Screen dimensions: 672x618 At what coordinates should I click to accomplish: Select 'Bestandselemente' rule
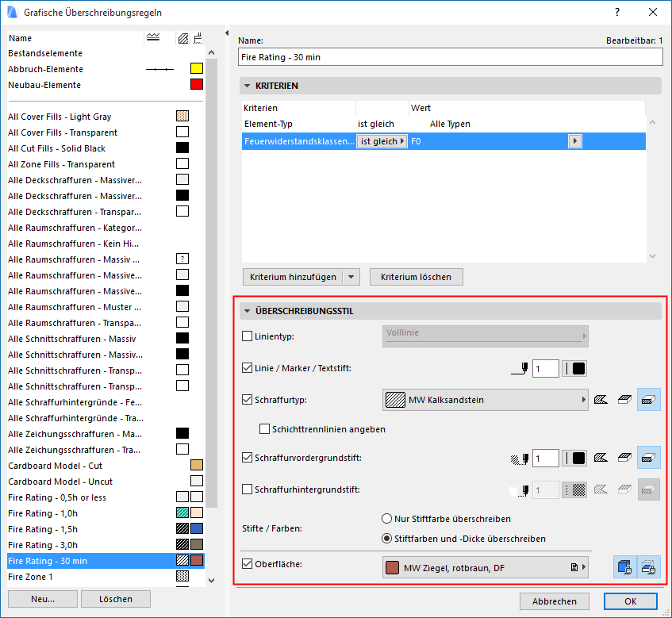[106, 53]
